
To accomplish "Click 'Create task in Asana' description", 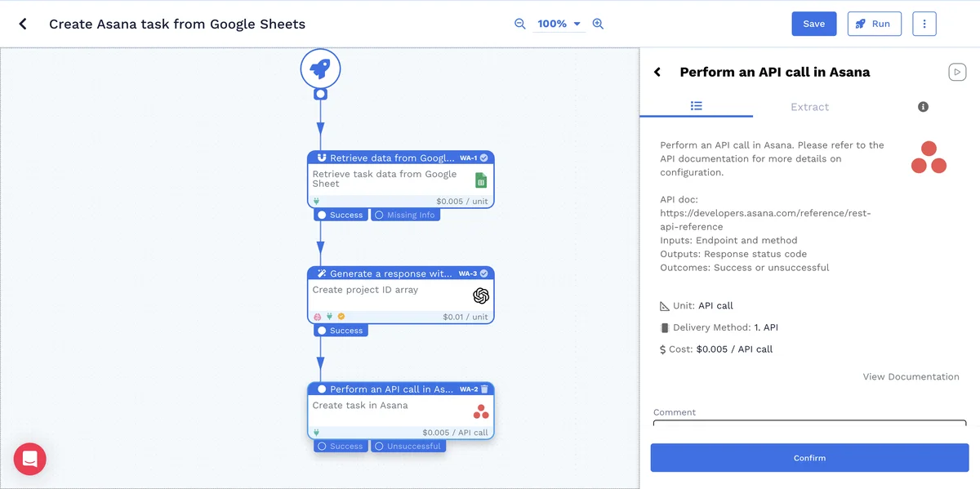I will [360, 405].
